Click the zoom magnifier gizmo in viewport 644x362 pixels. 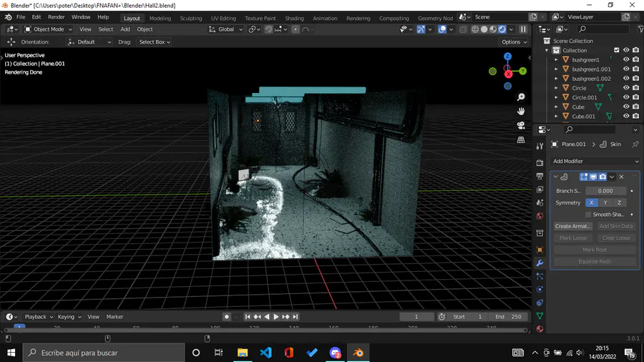521,97
